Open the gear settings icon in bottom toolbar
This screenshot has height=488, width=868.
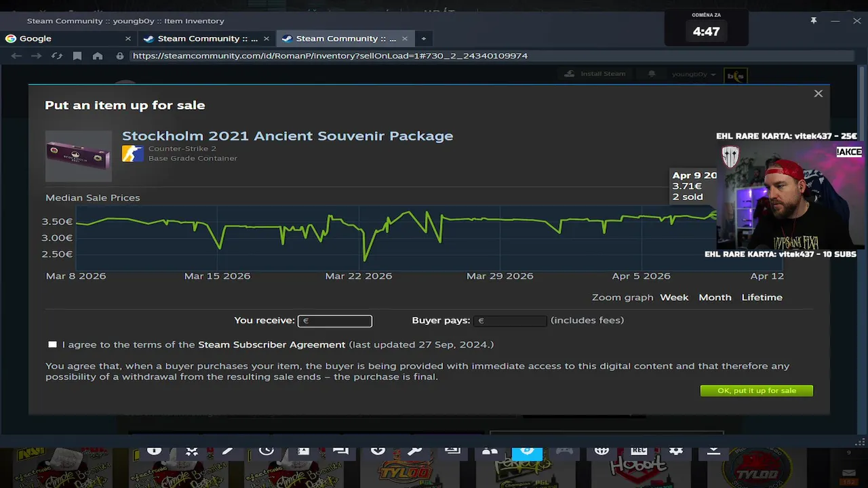pos(676,450)
